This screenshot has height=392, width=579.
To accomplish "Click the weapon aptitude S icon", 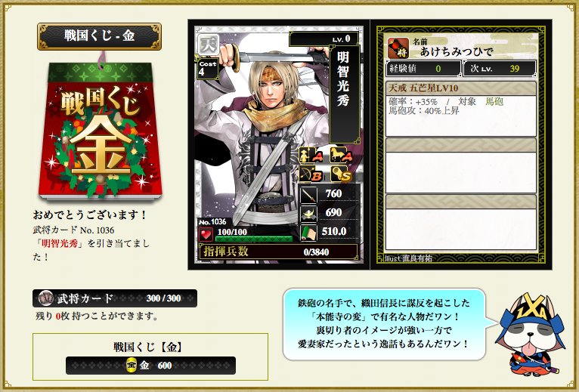I will point(341,174).
